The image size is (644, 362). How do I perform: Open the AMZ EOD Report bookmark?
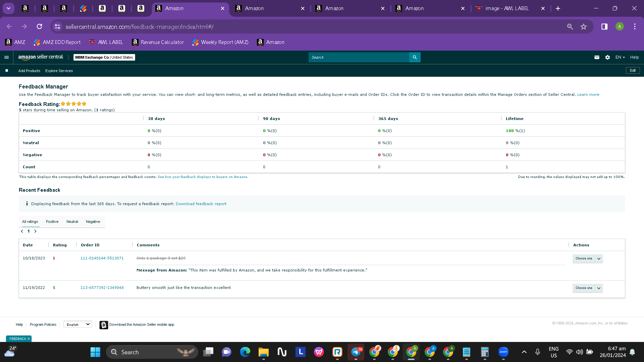coord(57,42)
